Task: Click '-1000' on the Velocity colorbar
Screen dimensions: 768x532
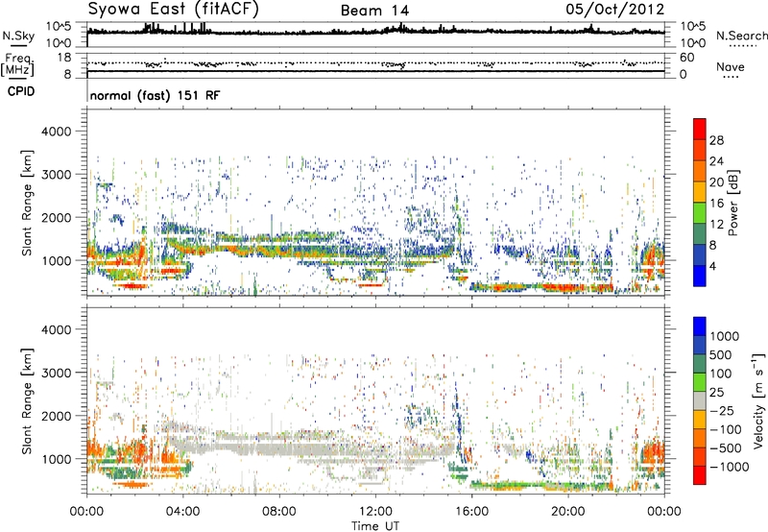Action: (x=730, y=467)
